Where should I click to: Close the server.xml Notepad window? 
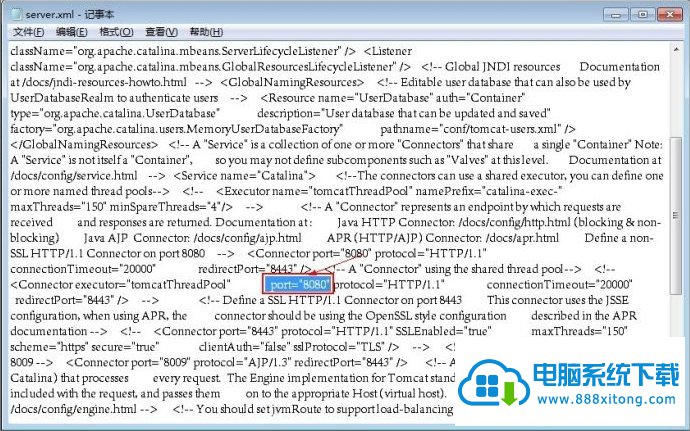[x=669, y=15]
